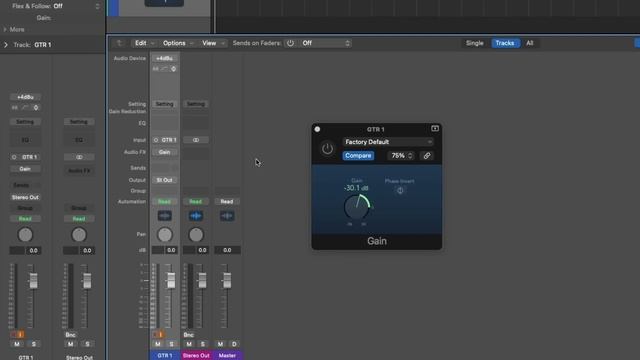The height and width of the screenshot is (360, 640).
Task: Open the mixer View menu
Action: click(213, 43)
